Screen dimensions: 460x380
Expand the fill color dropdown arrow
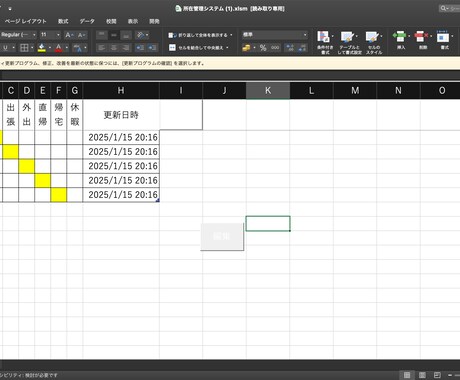(x=50, y=48)
